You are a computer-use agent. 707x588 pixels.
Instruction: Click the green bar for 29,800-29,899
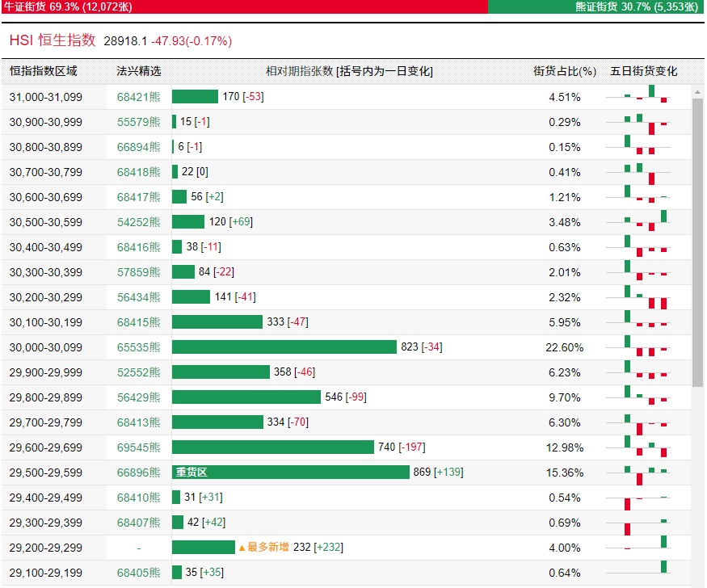pyautogui.click(x=246, y=397)
